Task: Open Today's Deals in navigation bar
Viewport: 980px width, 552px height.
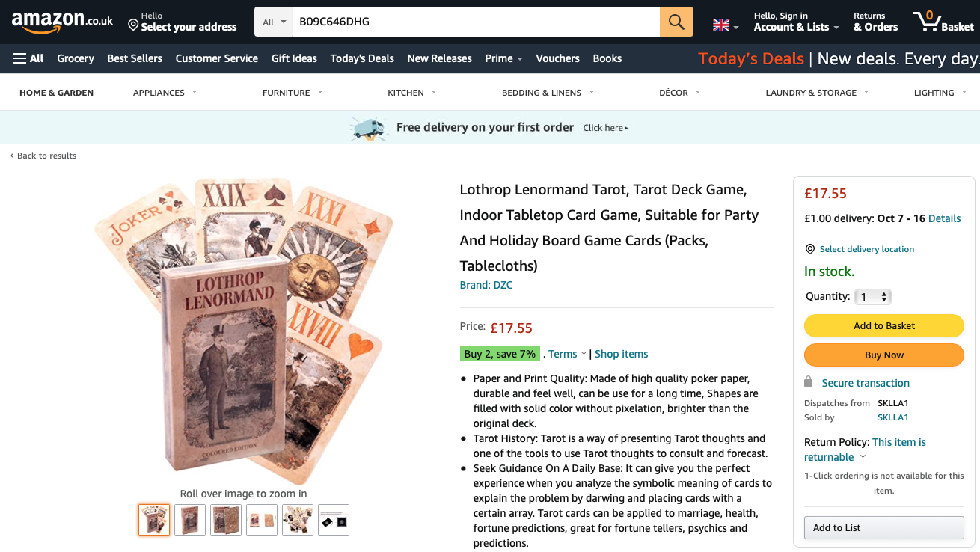Action: (362, 58)
